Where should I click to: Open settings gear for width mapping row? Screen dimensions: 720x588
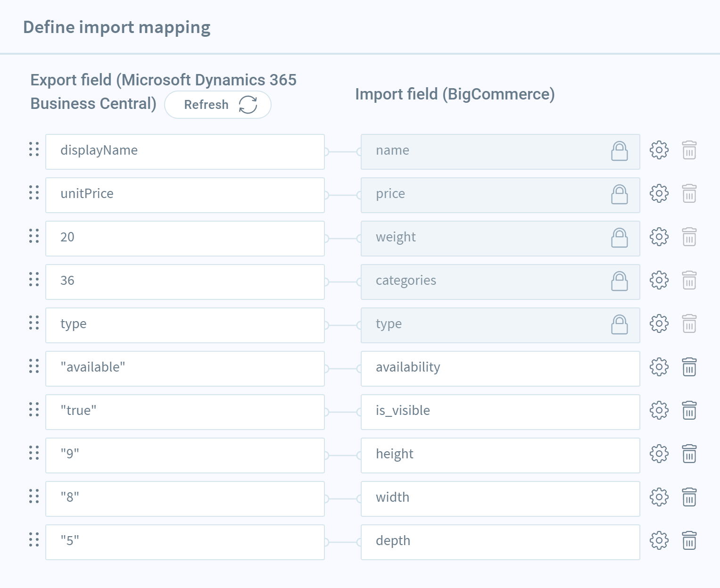tap(659, 497)
